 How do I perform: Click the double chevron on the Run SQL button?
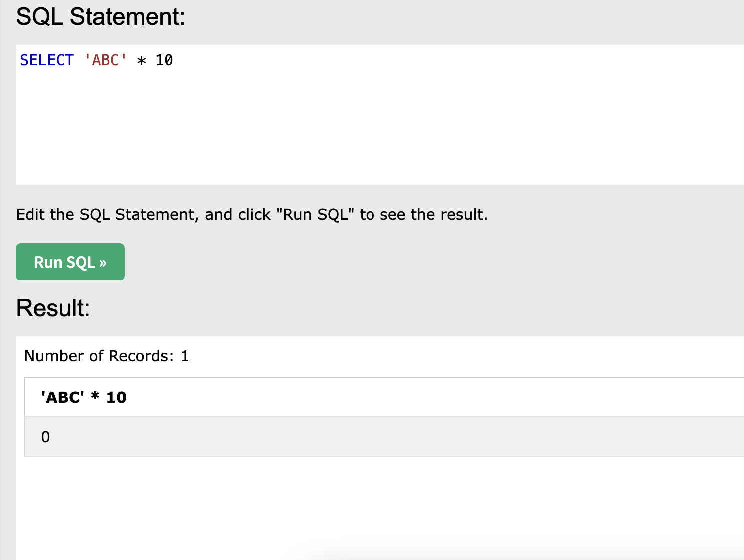103,263
